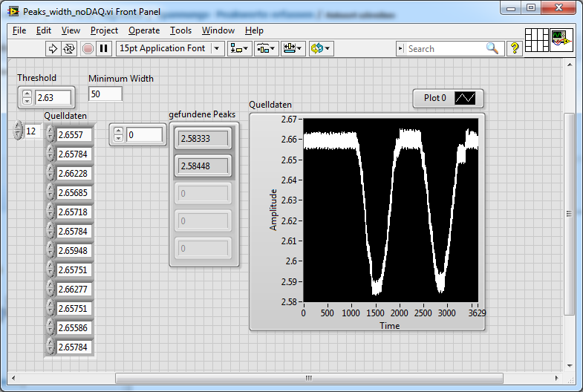Click the Run Continuously button
This screenshot has height=392, width=583.
coord(69,48)
